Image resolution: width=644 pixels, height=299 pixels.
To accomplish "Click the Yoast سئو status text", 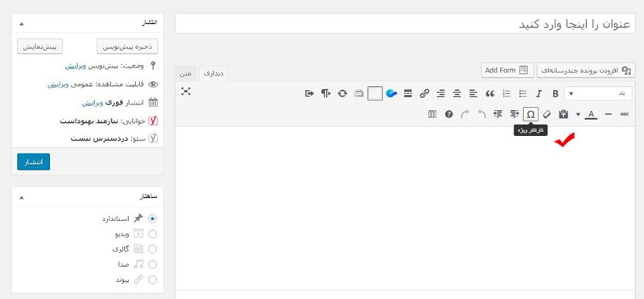I will click(x=108, y=138).
